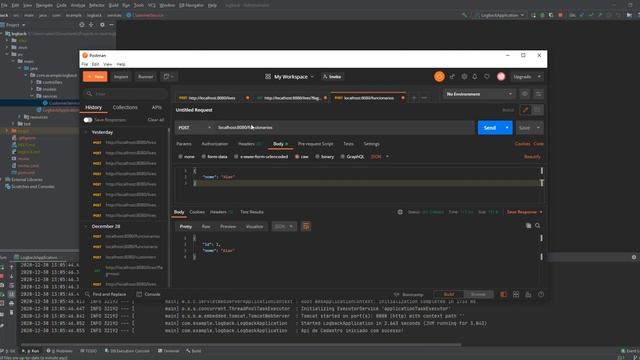Click the Code link
This screenshot has width=640, height=360.
coord(538,144)
